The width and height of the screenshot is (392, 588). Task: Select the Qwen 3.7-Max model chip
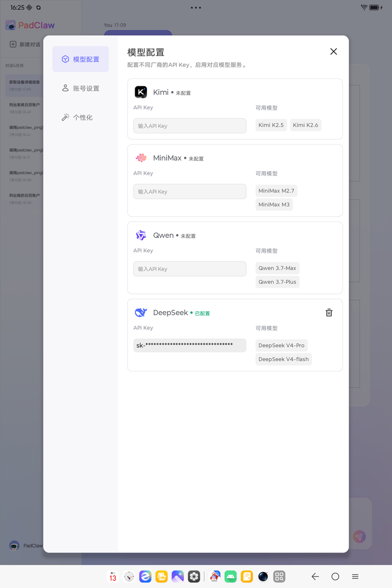277,268
